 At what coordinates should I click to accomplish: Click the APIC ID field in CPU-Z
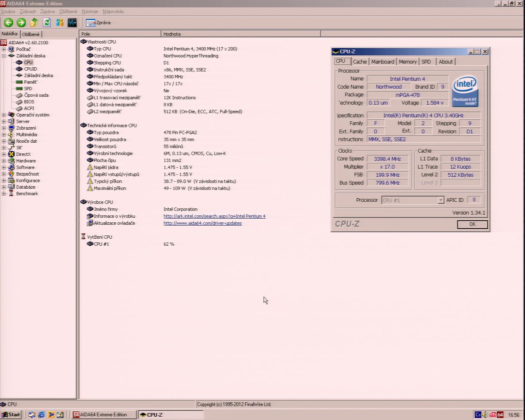(x=474, y=200)
